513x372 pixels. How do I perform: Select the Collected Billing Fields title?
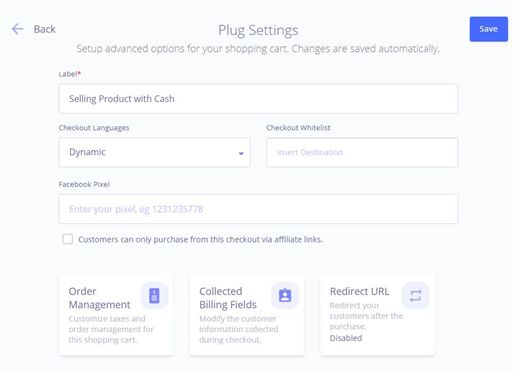point(228,298)
